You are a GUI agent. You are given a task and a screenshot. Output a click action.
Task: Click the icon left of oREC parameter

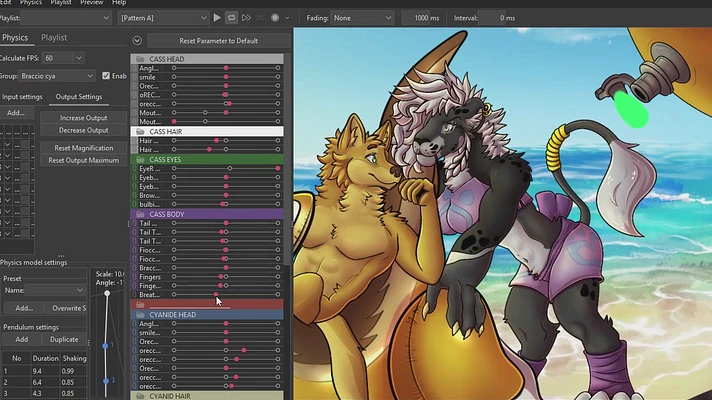pyautogui.click(x=134, y=95)
